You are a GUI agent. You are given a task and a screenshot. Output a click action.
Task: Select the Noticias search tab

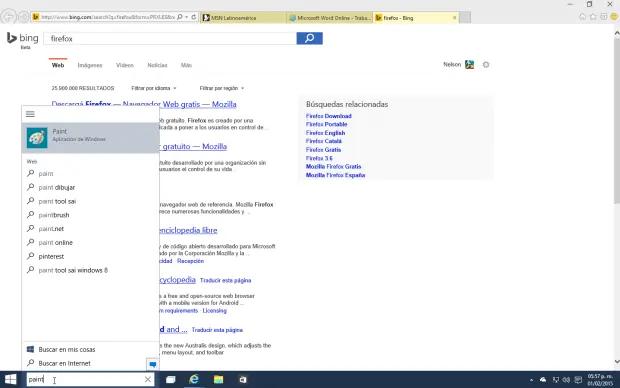(x=157, y=65)
